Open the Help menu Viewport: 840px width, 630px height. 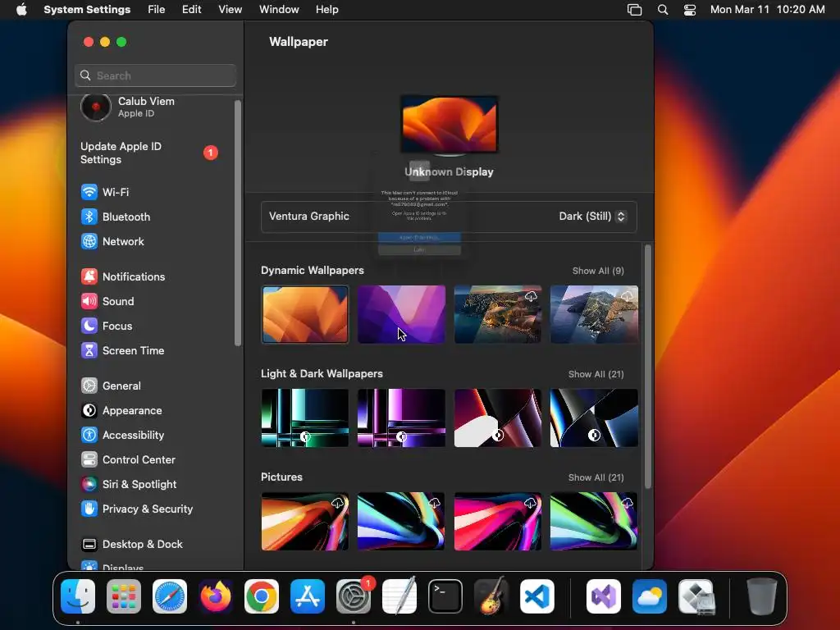click(326, 10)
